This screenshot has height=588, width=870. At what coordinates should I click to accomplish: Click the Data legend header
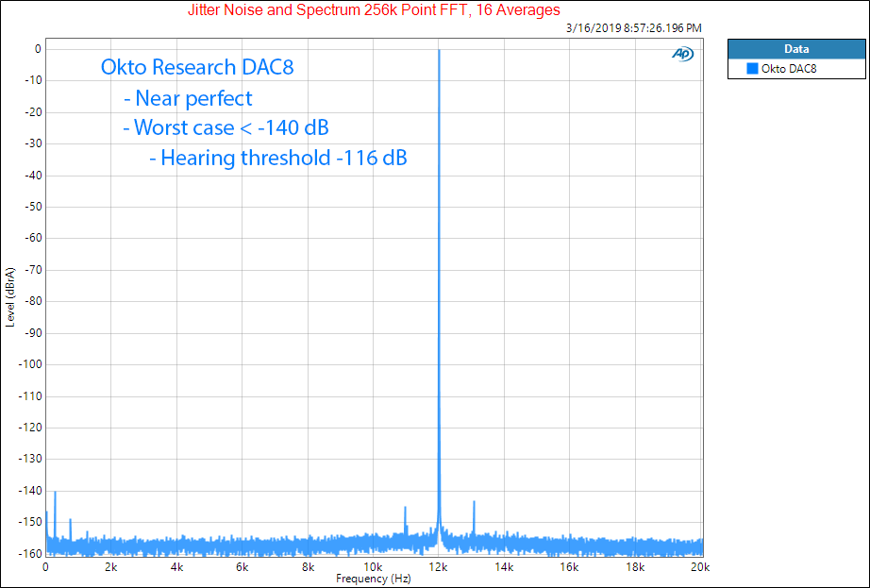796,49
